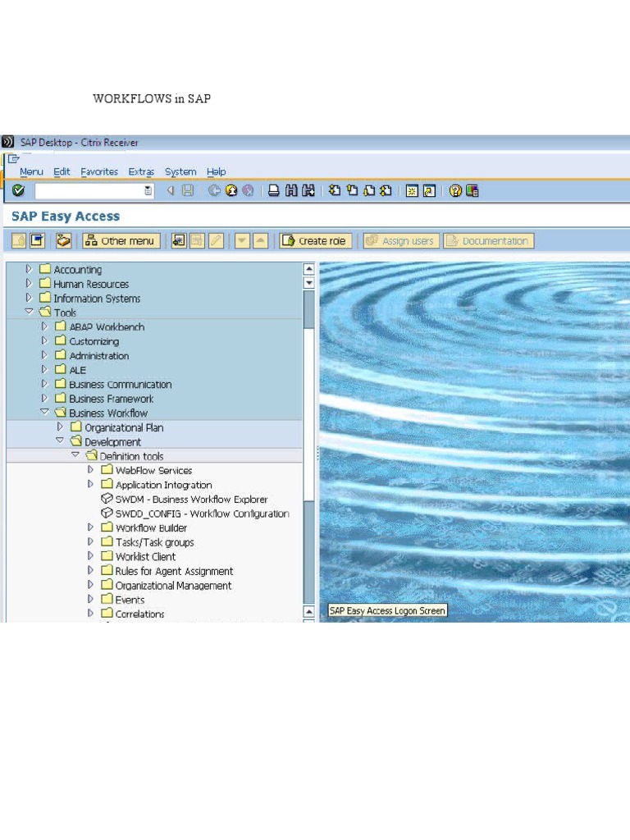The height and width of the screenshot is (840, 630).
Task: Open the Favorites menu
Action: pos(99,171)
